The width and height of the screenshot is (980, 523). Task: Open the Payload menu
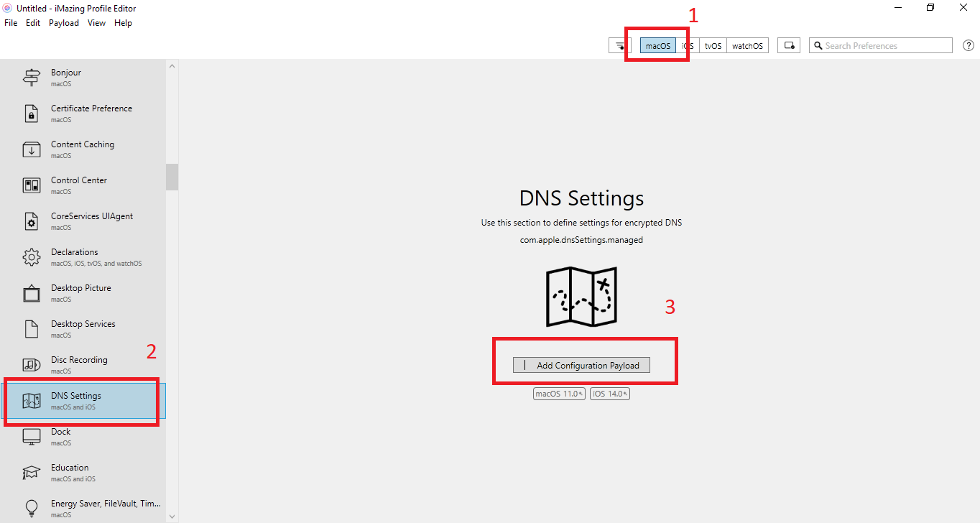coord(64,23)
